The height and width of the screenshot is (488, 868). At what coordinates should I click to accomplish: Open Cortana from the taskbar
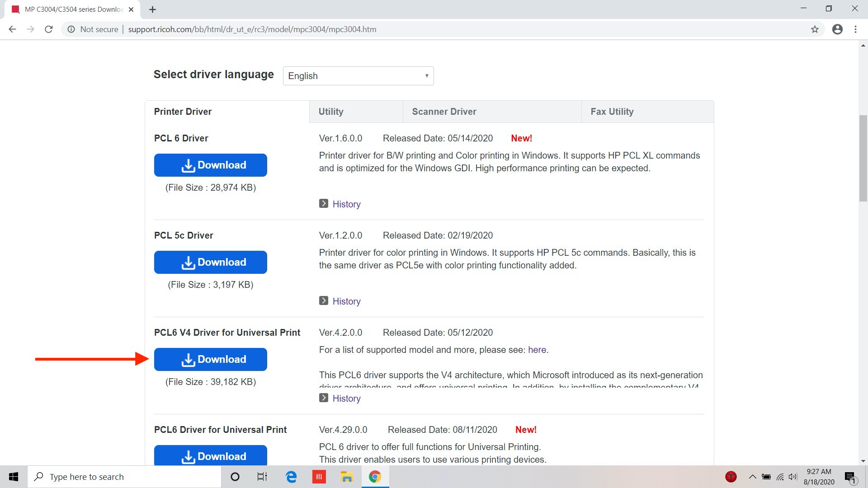(235, 477)
